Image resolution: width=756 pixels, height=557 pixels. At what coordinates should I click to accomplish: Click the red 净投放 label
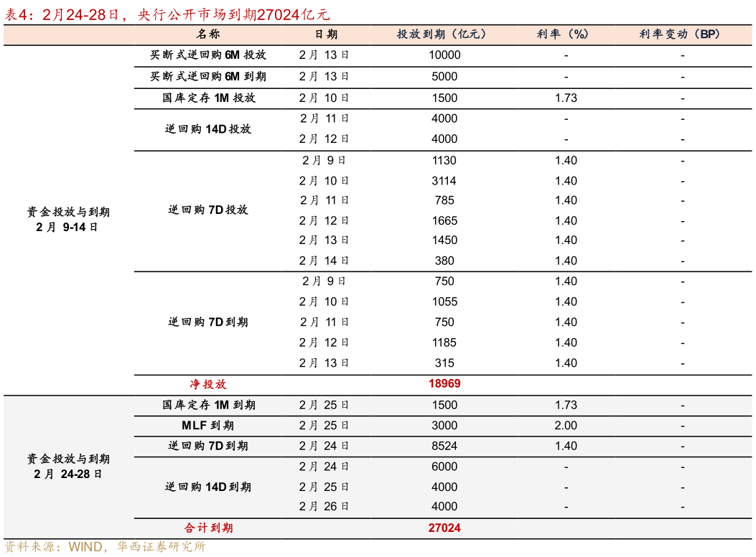pyautogui.click(x=208, y=384)
